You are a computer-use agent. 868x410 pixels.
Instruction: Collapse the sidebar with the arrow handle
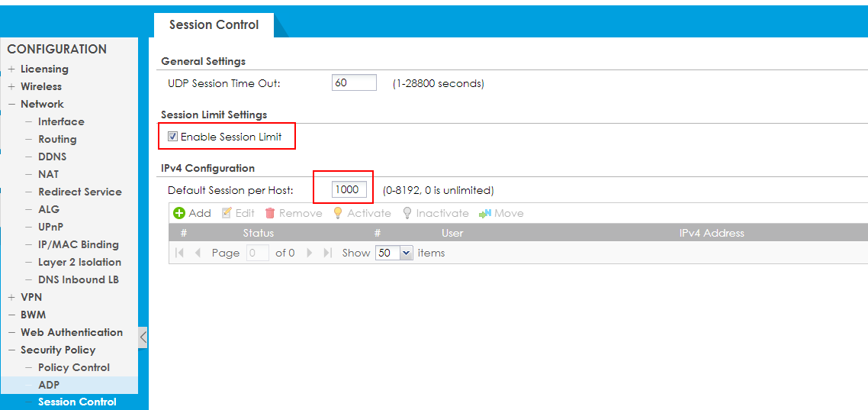click(143, 337)
